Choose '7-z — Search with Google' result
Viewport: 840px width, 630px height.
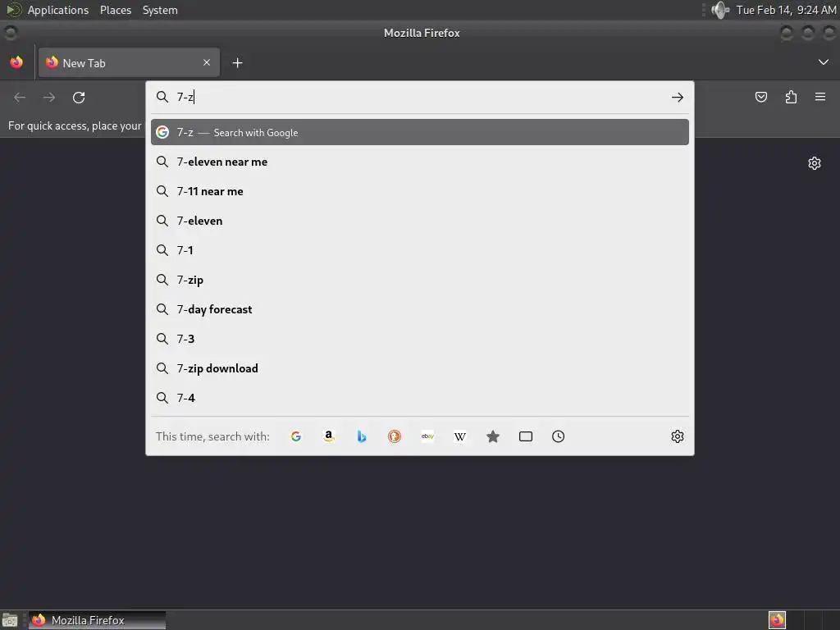click(420, 132)
